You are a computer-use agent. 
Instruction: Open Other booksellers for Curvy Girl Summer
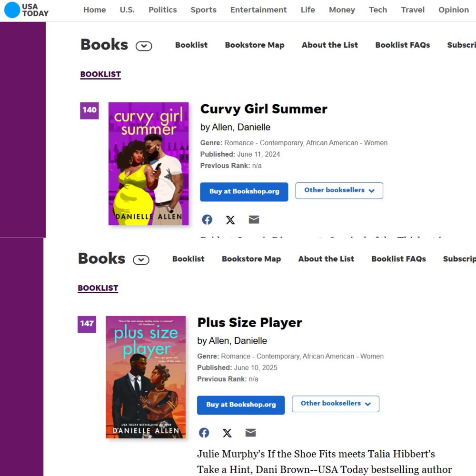coord(339,191)
